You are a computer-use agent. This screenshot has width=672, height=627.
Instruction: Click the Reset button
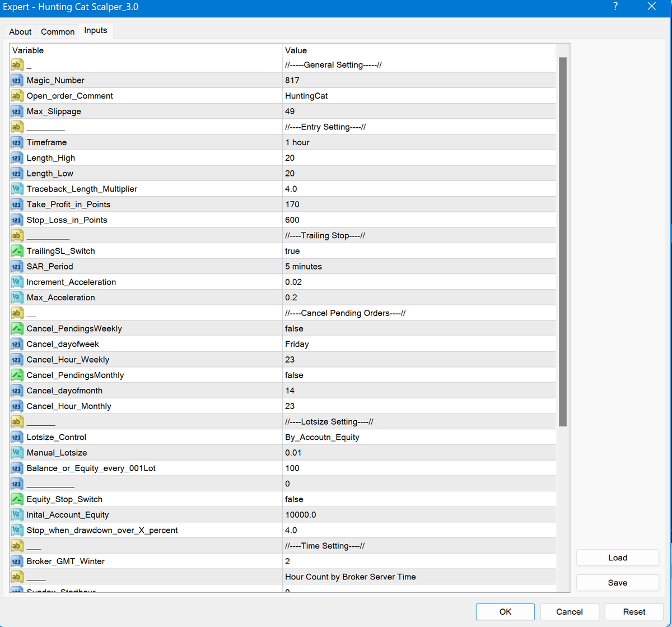pyautogui.click(x=634, y=612)
